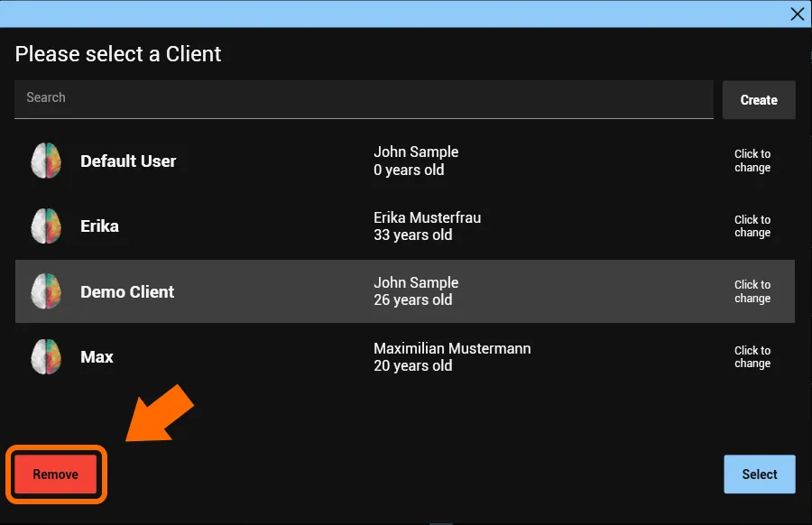The height and width of the screenshot is (525, 812).
Task: Click the Search input field
Action: click(364, 99)
